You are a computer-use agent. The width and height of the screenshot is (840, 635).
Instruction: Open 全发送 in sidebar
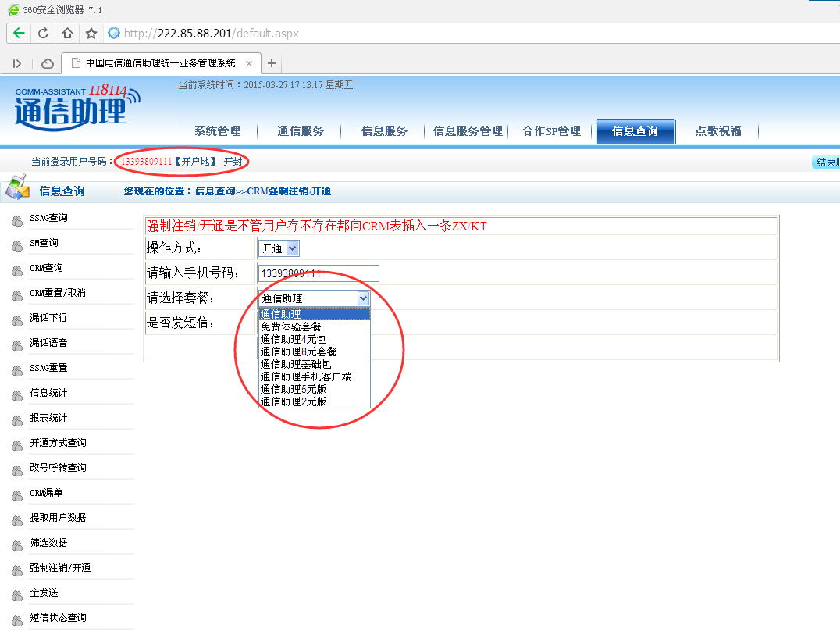click(x=44, y=593)
